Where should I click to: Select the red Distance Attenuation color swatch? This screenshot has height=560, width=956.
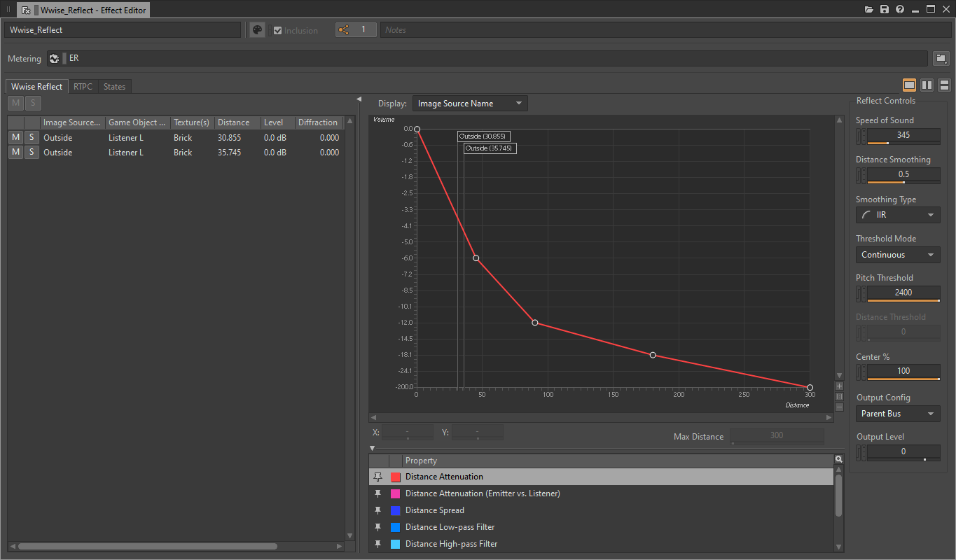click(395, 477)
